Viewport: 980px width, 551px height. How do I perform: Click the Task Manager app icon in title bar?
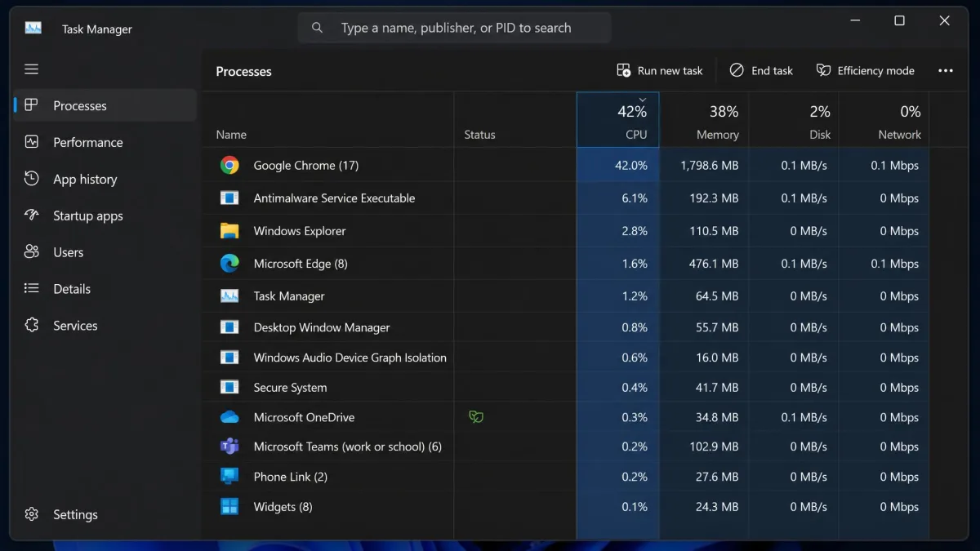point(33,28)
